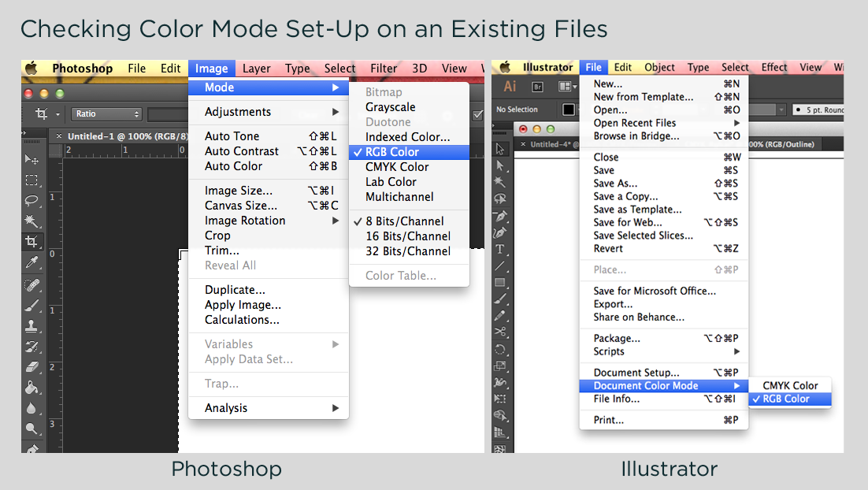868x490 pixels.
Task: Open Photoshop's Filter menu
Action: 384,68
